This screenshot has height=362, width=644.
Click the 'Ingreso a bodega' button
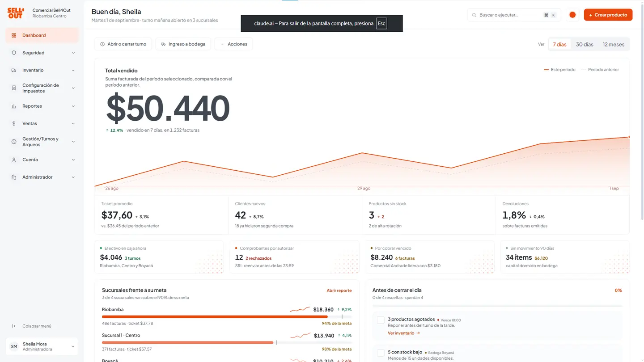pyautogui.click(x=183, y=44)
